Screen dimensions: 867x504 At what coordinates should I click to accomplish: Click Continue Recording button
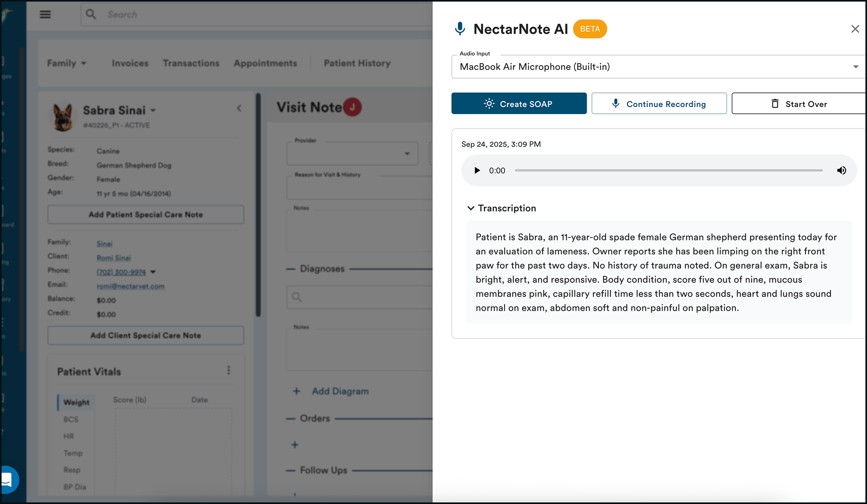pyautogui.click(x=659, y=104)
